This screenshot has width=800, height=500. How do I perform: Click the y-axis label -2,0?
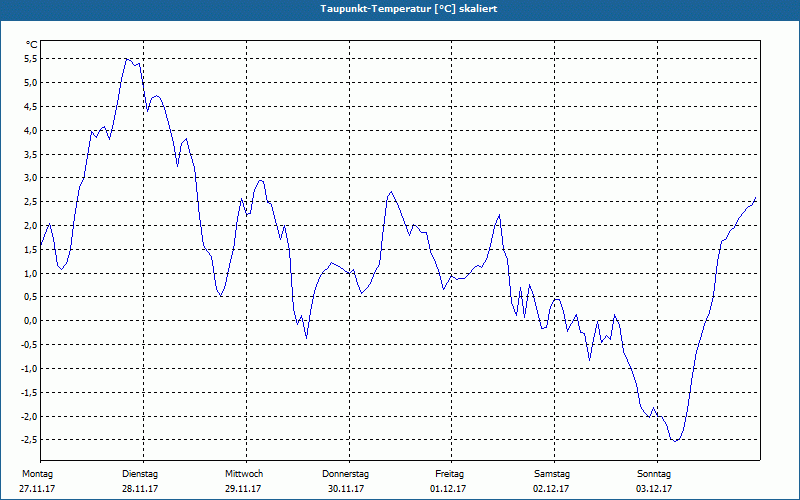point(29,416)
